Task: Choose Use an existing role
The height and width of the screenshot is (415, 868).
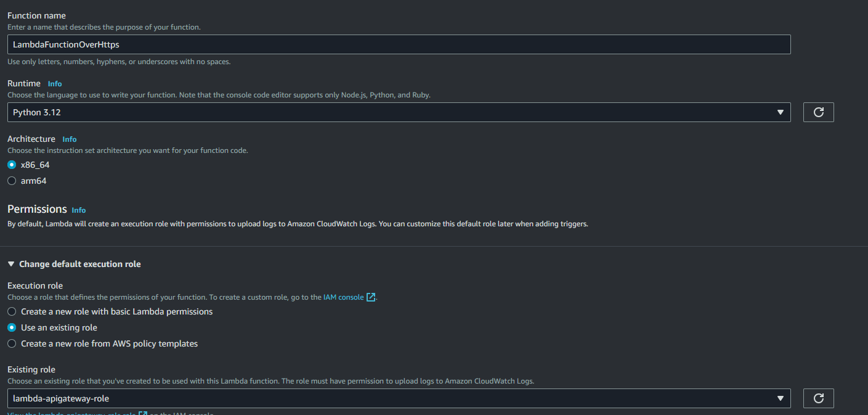Action: (12, 327)
